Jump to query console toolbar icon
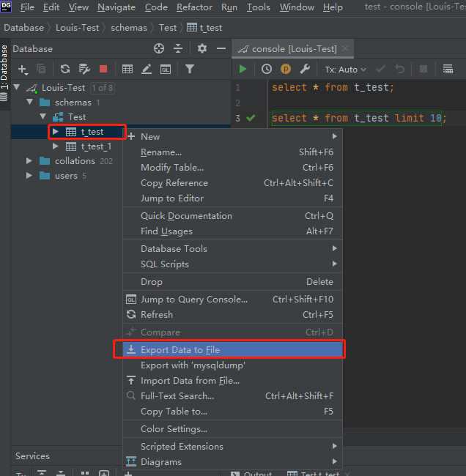The width and height of the screenshot is (466, 476). [x=166, y=70]
